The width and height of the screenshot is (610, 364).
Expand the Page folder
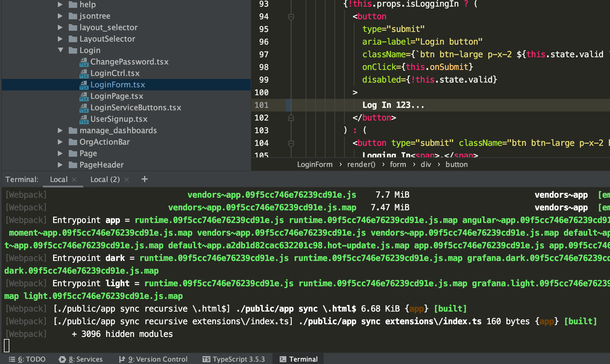click(x=60, y=153)
